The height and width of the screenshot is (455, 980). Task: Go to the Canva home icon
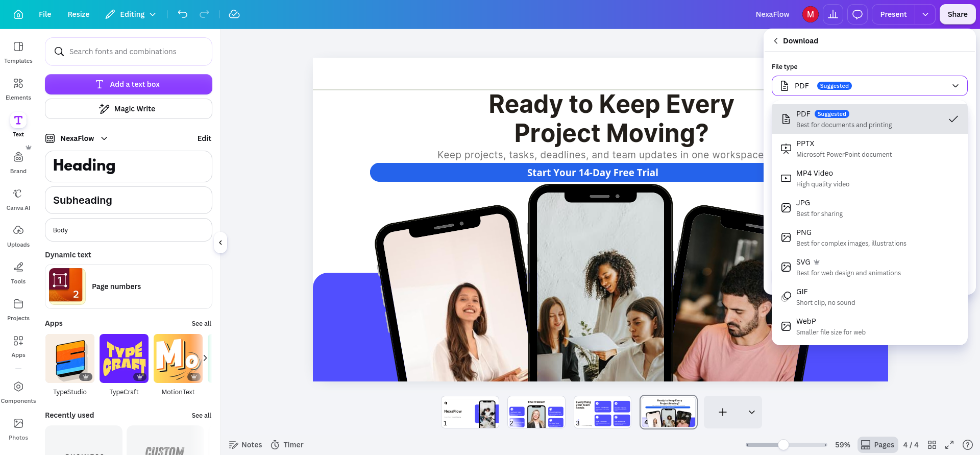pyautogui.click(x=18, y=14)
